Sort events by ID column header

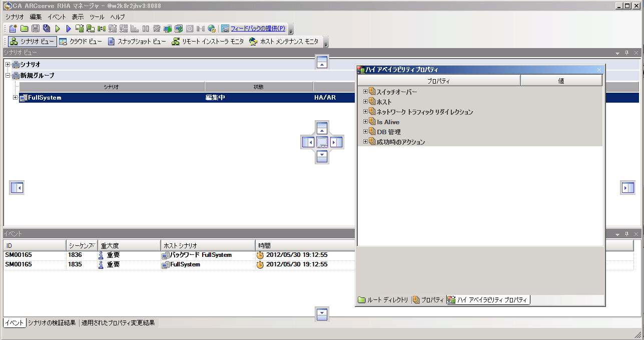pos(35,245)
